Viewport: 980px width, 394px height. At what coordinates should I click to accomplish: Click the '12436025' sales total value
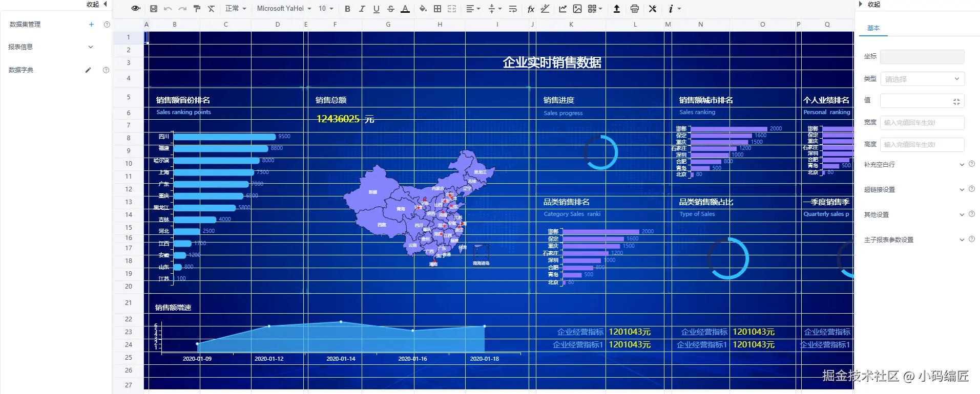[x=338, y=119]
